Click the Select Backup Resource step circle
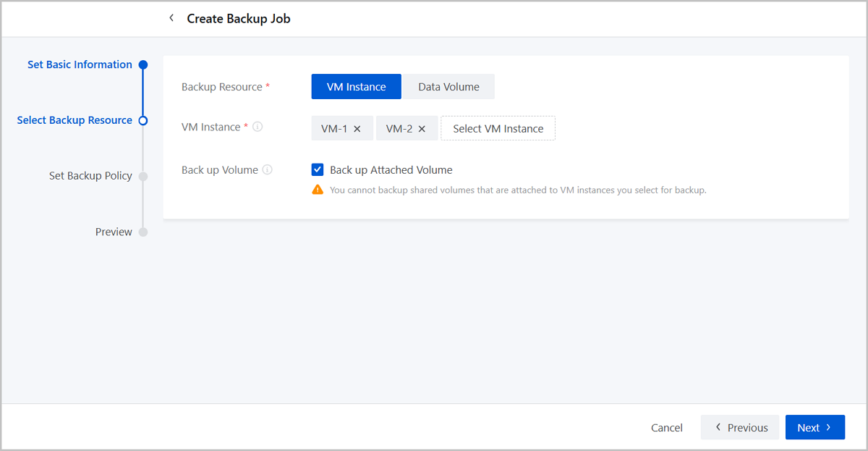The image size is (868, 451). click(143, 120)
